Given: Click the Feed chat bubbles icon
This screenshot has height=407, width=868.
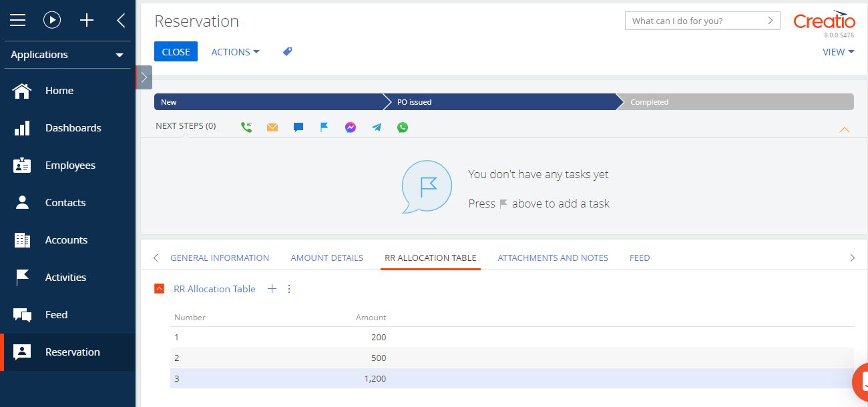Looking at the screenshot, I should [22, 315].
